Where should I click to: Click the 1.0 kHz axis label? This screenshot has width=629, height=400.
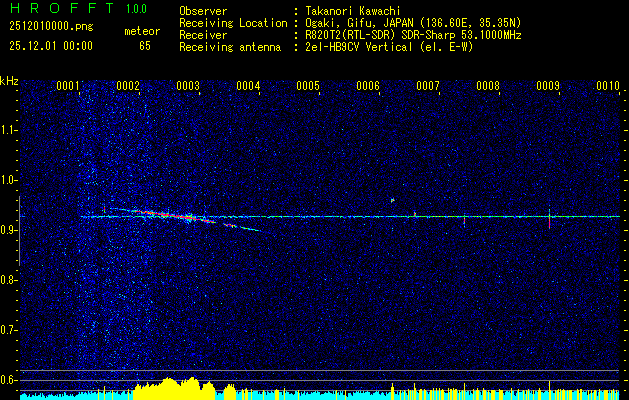click(8, 180)
